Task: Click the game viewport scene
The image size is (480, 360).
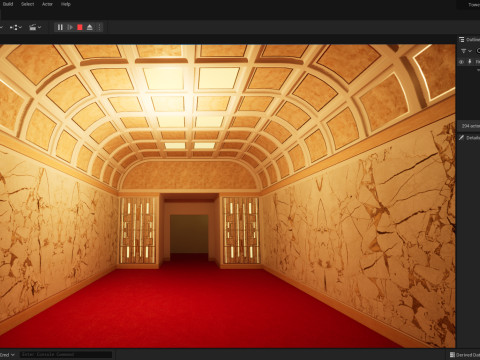Action: point(228,196)
